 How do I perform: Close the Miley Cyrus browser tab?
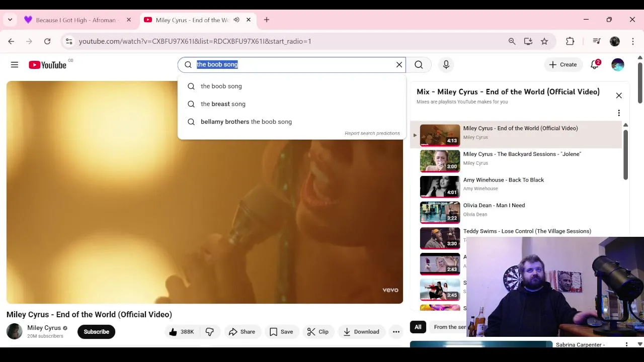pos(249,20)
